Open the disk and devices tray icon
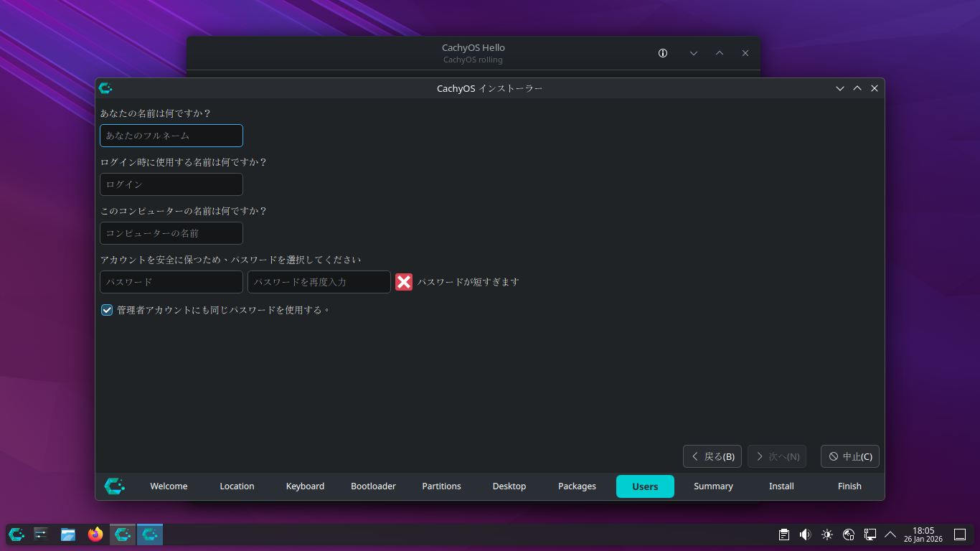 (x=849, y=534)
